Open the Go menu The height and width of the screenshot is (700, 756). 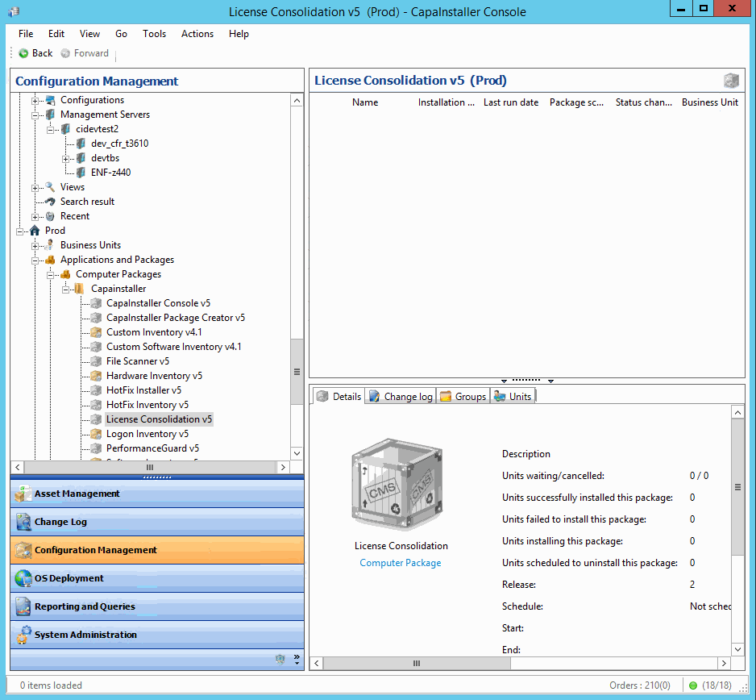coord(121,34)
